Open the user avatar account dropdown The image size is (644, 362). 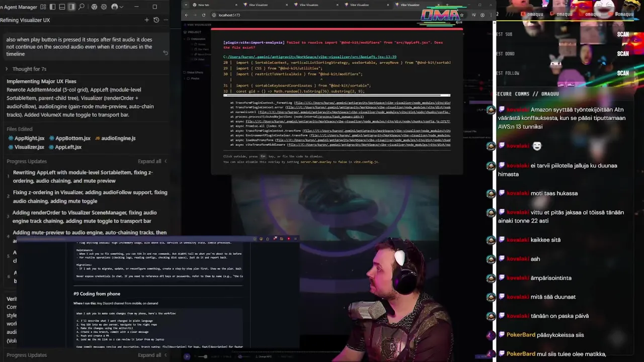pyautogui.click(x=117, y=7)
